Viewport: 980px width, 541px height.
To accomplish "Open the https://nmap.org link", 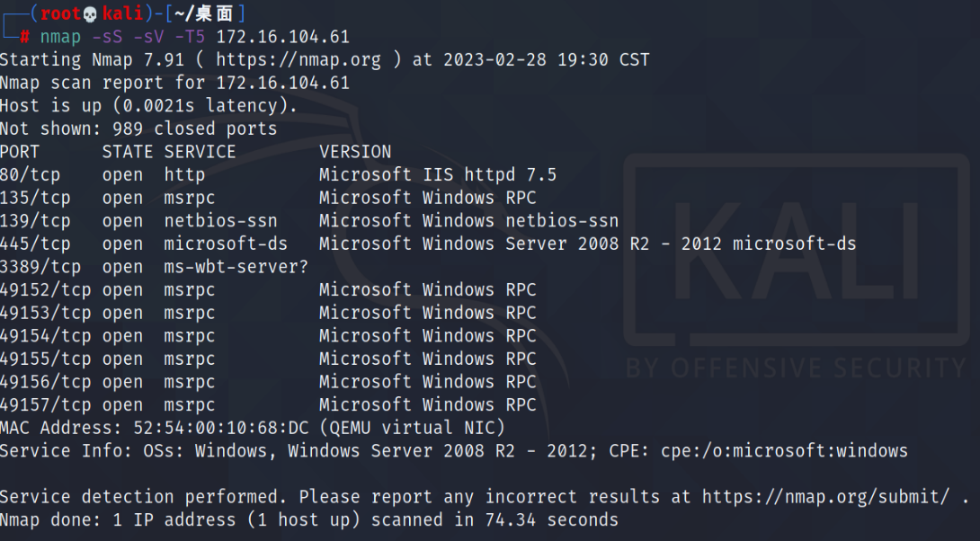I will tap(298, 60).
